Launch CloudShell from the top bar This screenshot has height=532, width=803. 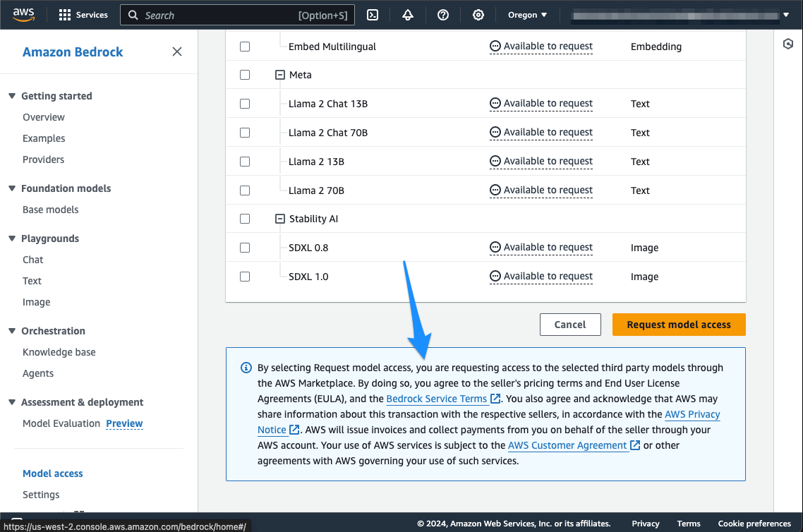373,15
